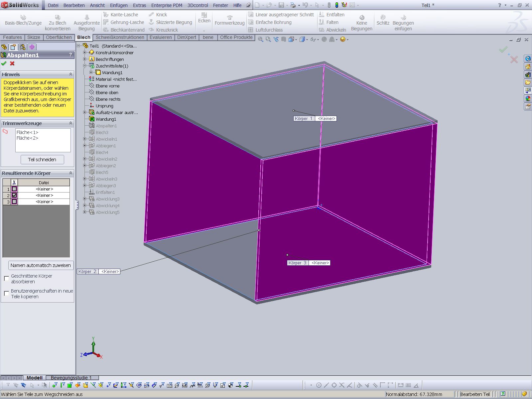
Task: Click the Teil schneiden button
Action: point(42,160)
